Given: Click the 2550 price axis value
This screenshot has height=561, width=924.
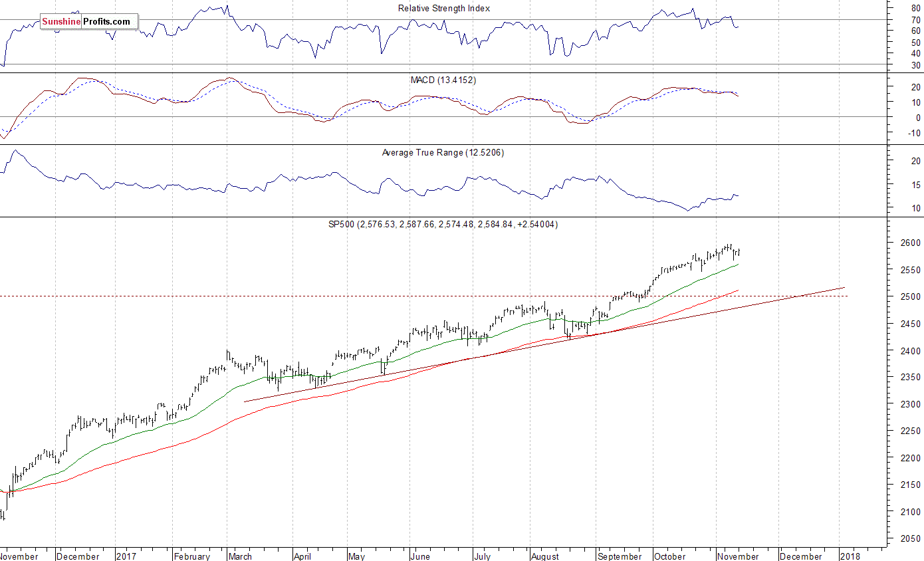Looking at the screenshot, I should pos(911,270).
